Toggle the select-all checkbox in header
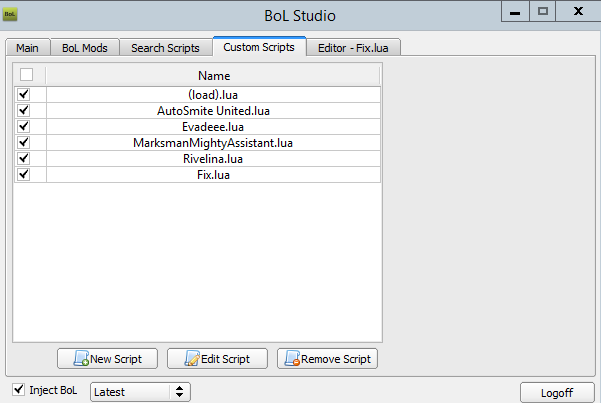The image size is (601, 403). pos(26,74)
